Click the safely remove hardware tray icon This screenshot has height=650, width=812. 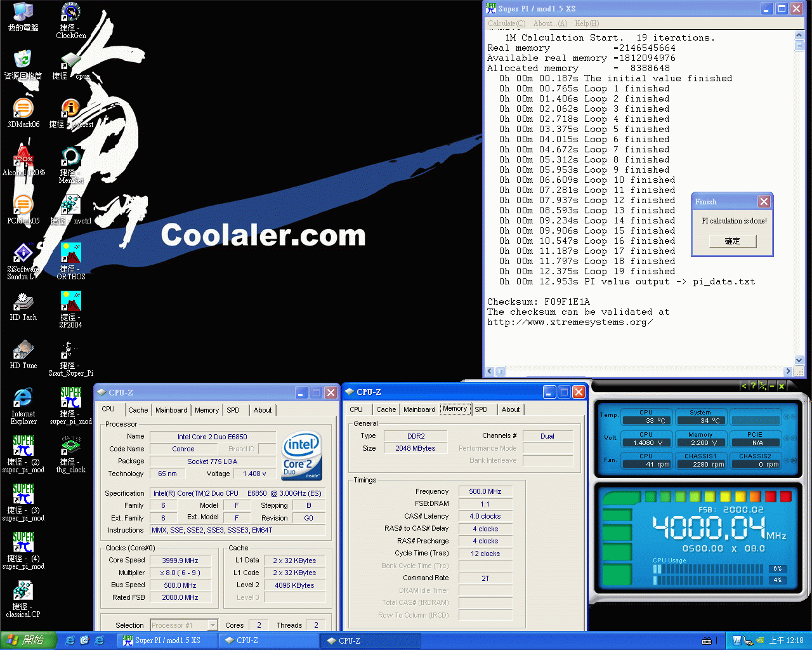(748, 640)
